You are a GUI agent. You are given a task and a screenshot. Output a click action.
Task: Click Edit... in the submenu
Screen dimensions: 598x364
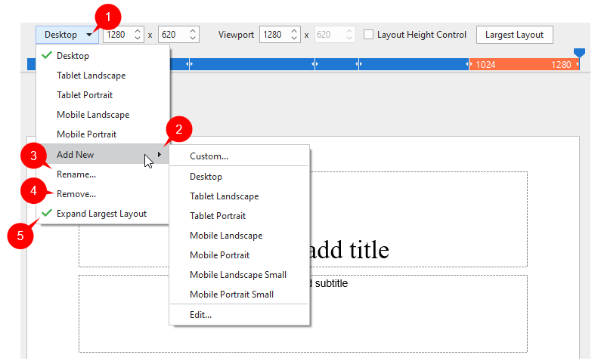click(200, 314)
